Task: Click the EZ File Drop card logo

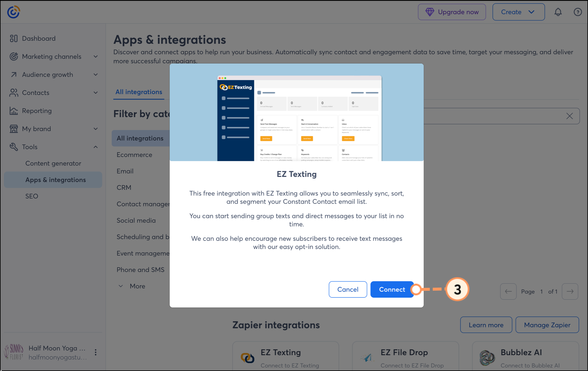Action: pos(367,358)
